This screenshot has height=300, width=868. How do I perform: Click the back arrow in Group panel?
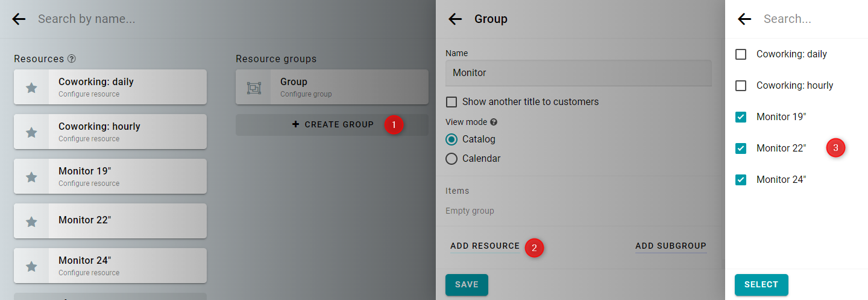(455, 19)
